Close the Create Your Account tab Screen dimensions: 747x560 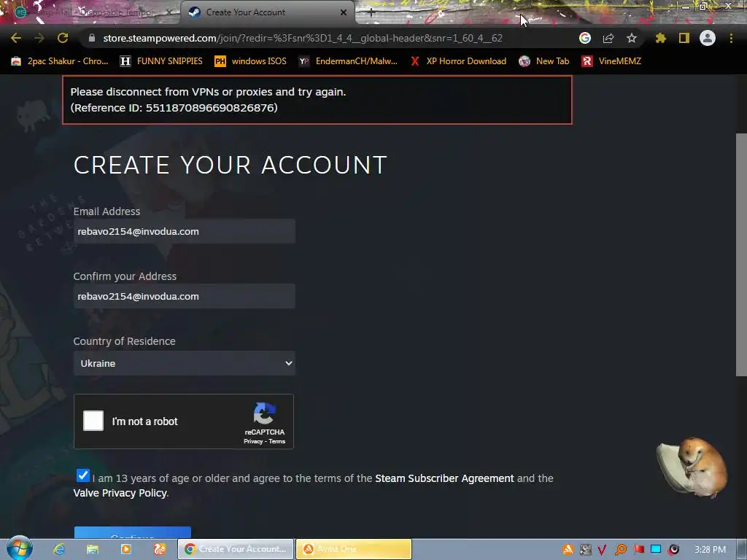[x=344, y=12]
